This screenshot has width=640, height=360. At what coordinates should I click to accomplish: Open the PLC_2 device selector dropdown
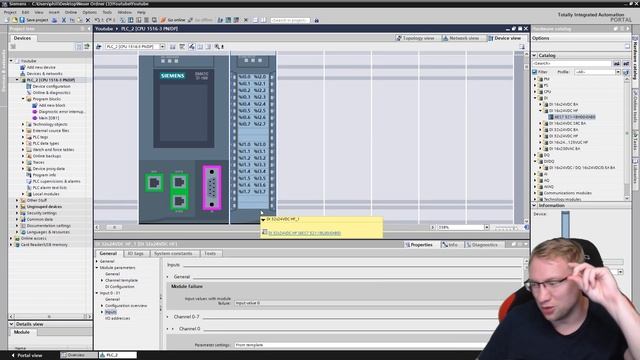click(162, 47)
